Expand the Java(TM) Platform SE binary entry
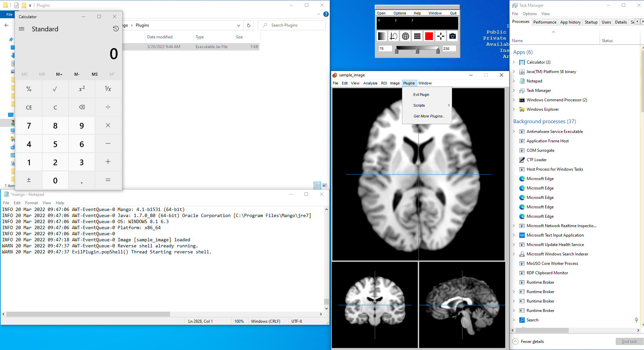 (x=514, y=72)
